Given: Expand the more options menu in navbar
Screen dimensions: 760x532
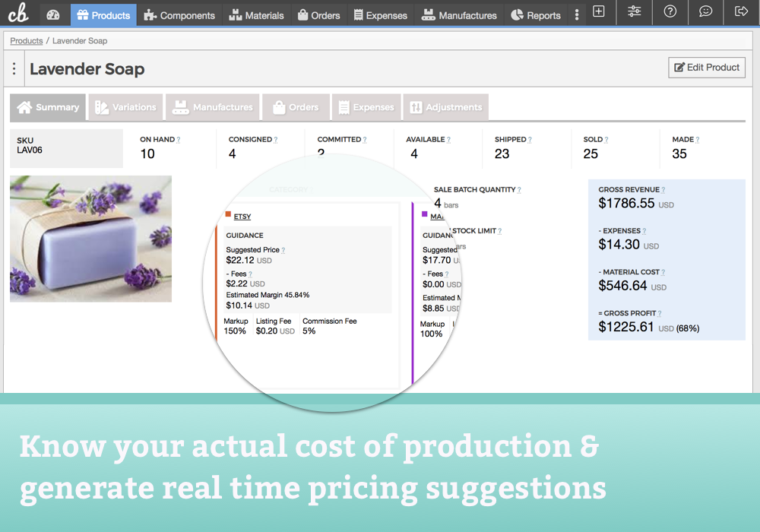Looking at the screenshot, I should pyautogui.click(x=577, y=14).
